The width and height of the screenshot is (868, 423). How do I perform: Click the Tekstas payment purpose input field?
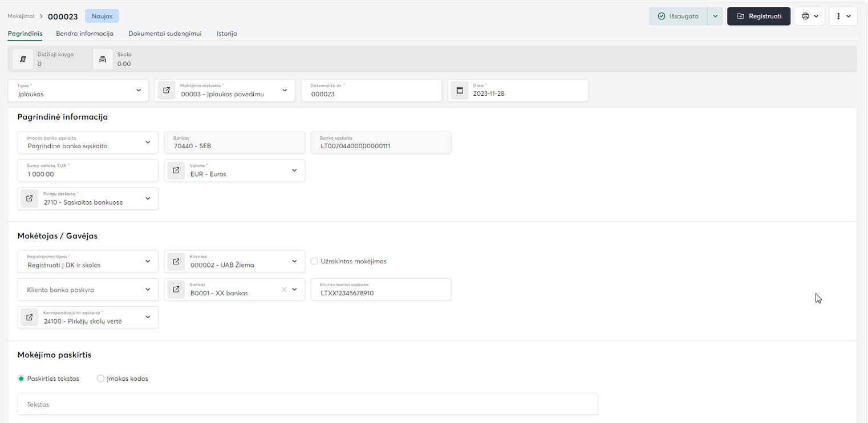pyautogui.click(x=307, y=404)
